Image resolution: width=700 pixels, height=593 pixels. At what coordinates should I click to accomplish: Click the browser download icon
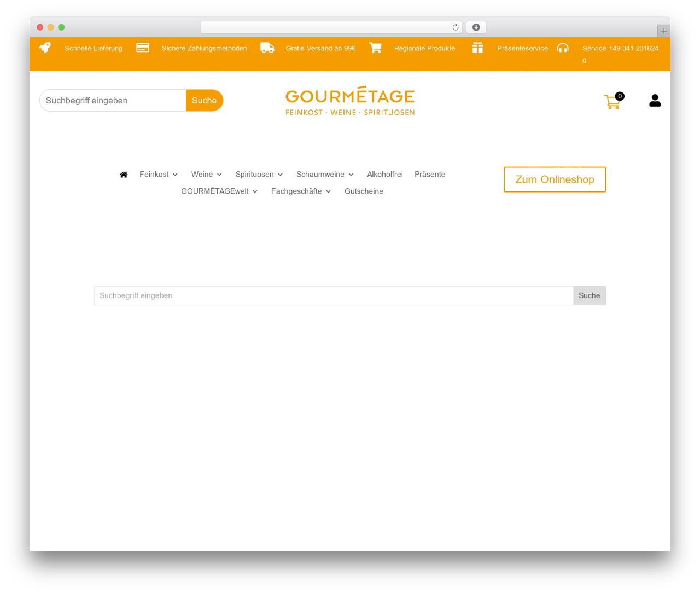476,27
